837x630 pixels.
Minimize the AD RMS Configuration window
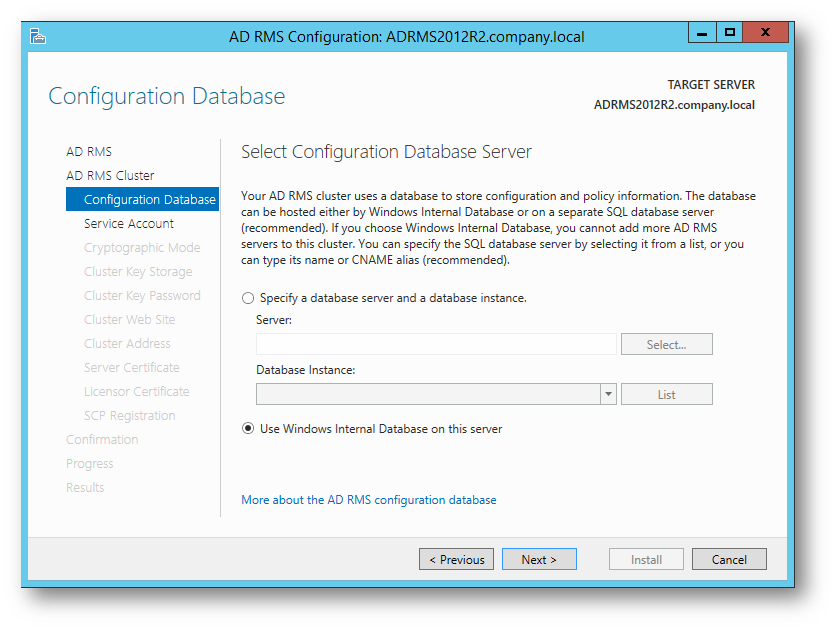point(702,33)
